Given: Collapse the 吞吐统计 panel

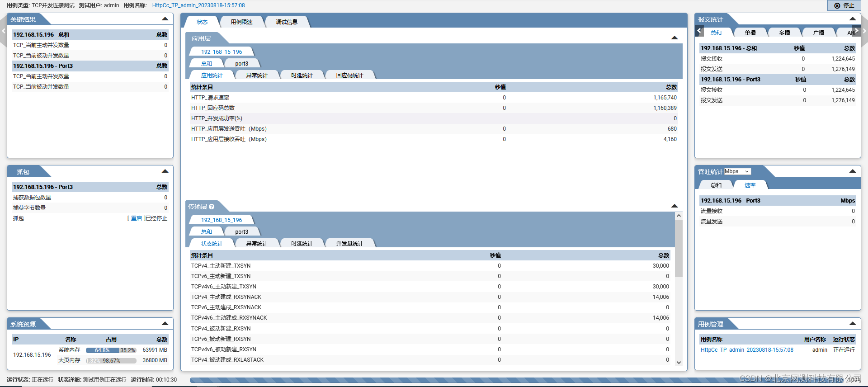Looking at the screenshot, I should tap(853, 171).
